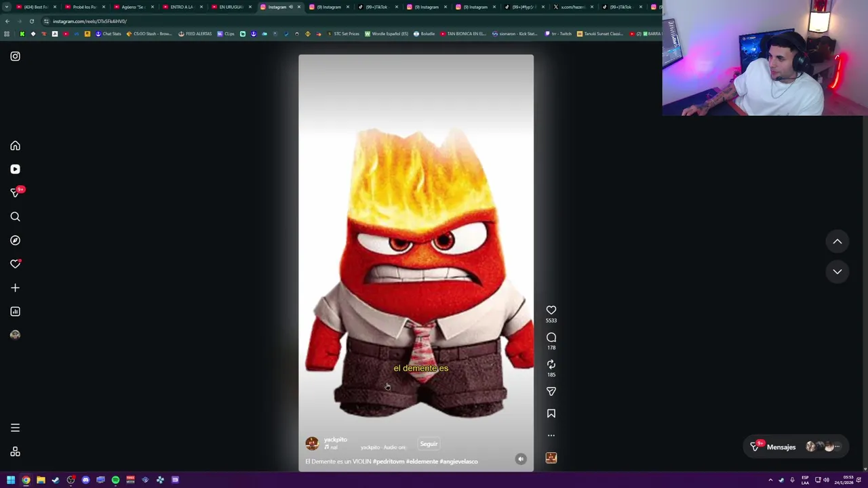
Task: Open the Explore compass page
Action: (15, 241)
